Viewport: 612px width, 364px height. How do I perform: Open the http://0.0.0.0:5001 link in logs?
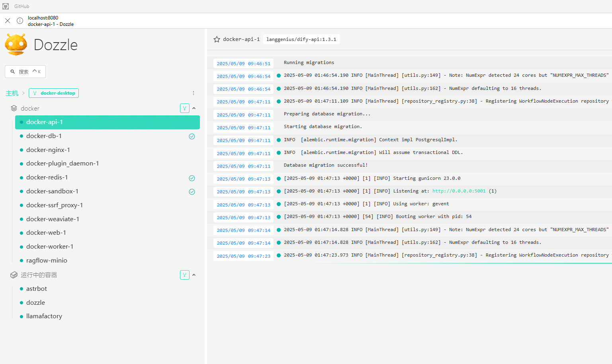click(x=459, y=191)
